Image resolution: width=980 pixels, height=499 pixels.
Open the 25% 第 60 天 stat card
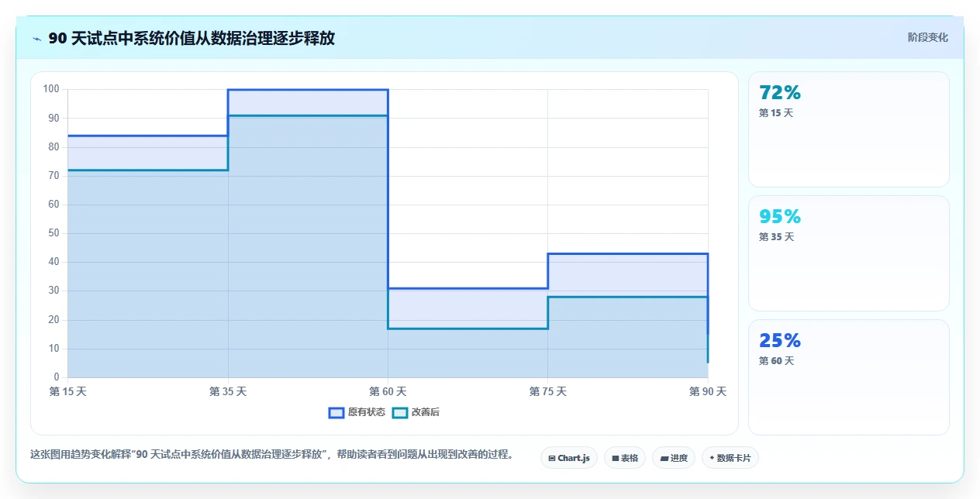coord(848,377)
